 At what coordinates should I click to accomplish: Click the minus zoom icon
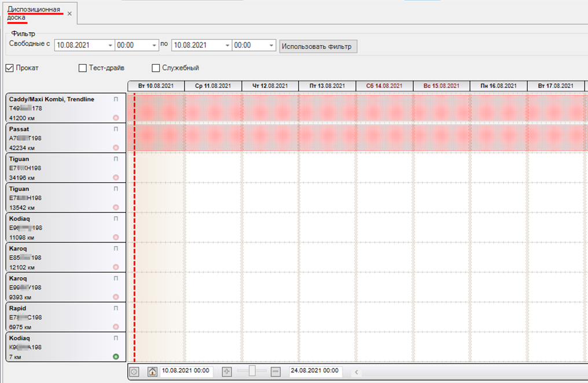pyautogui.click(x=276, y=371)
